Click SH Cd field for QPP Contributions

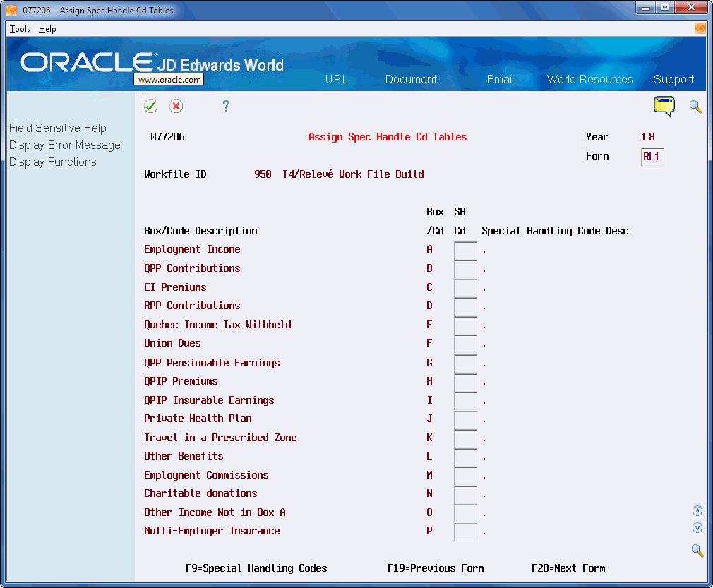[466, 270]
